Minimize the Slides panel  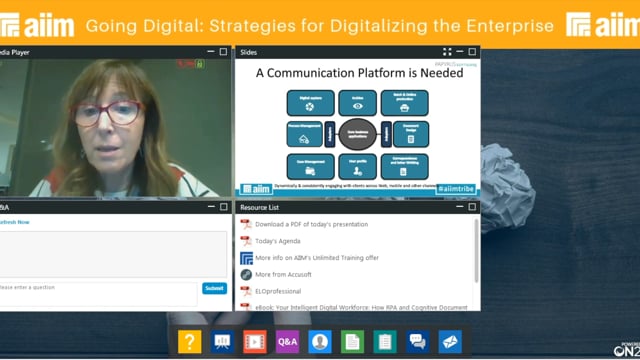click(x=460, y=52)
